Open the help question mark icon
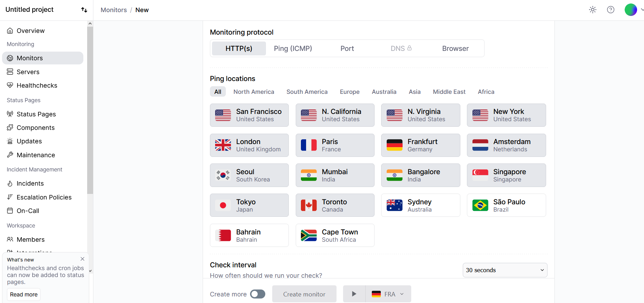Viewport: 644px width, 303px height. [610, 10]
